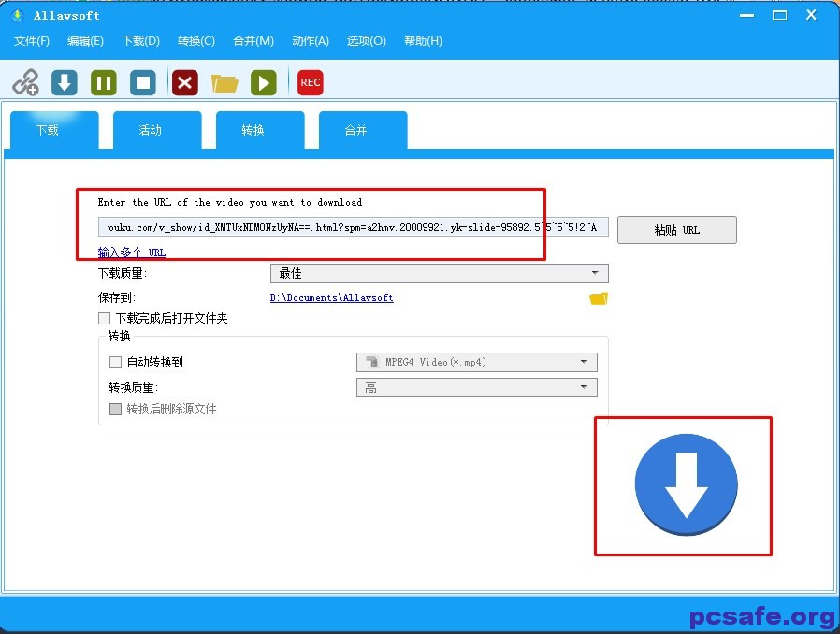Stop the download with the blue stop icon
840x634 pixels.
click(x=143, y=82)
